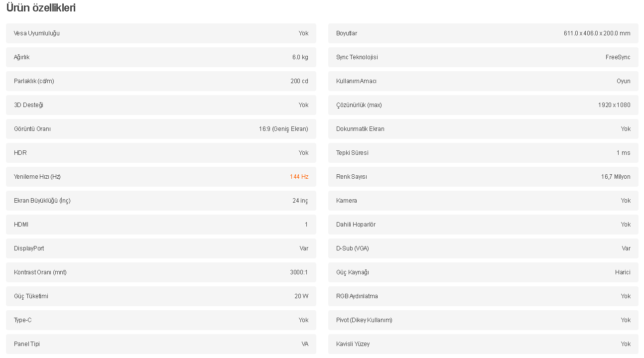The width and height of the screenshot is (644, 358).
Task: Select the Çözünürlük (max) 1920 x 1080 row
Action: point(483,105)
